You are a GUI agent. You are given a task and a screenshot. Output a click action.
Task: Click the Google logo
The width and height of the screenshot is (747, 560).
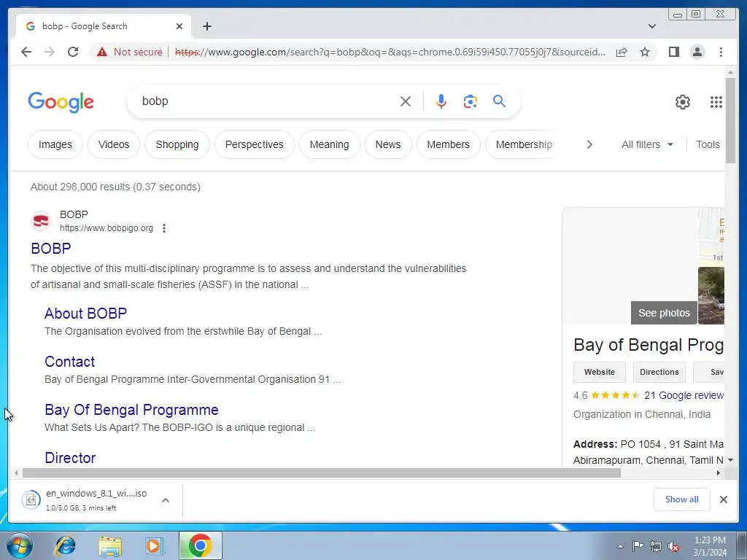[x=61, y=102]
